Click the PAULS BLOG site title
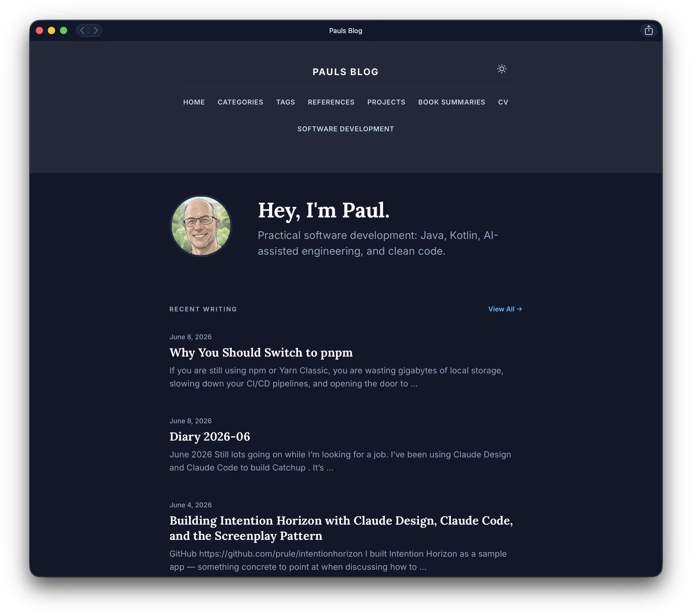Screen dimensions: 692x616 pos(345,72)
